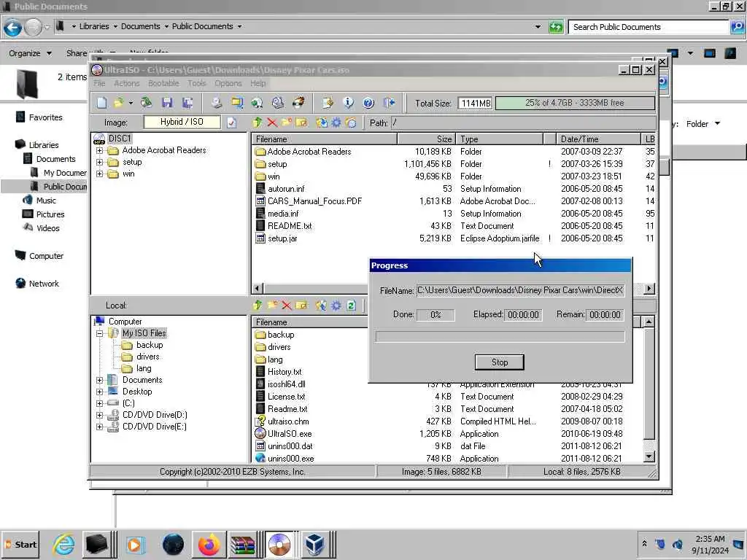
Task: Click the Filename column header in image list
Action: coord(325,139)
